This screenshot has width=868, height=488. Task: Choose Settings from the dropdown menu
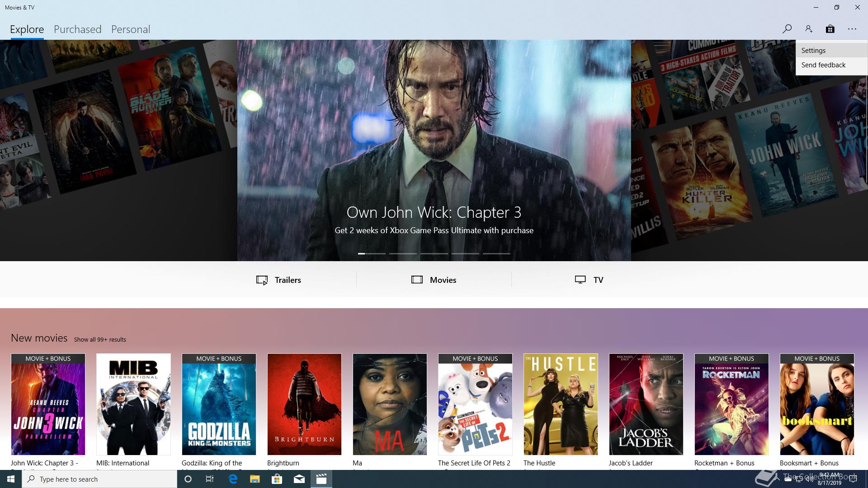[832, 51]
